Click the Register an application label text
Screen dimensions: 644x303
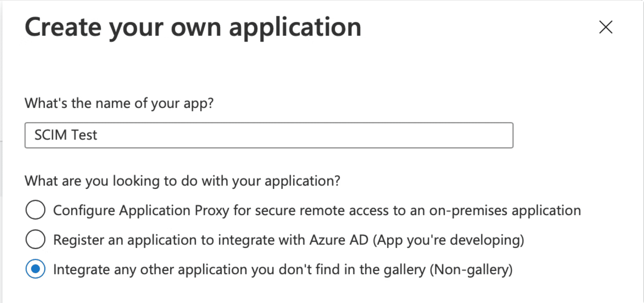click(289, 240)
